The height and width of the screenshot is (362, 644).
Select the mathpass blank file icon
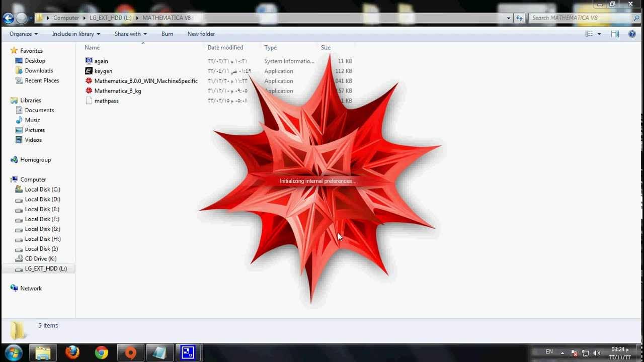pyautogui.click(x=89, y=101)
